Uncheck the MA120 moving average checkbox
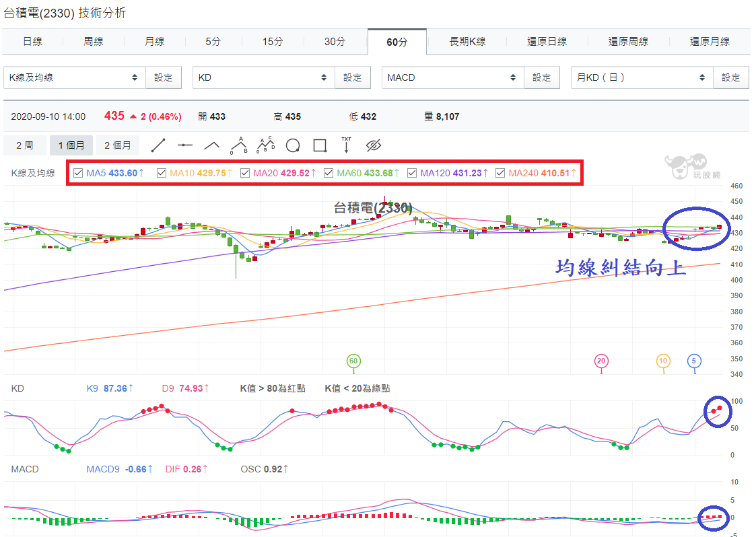This screenshot has width=756, height=537. 412,173
